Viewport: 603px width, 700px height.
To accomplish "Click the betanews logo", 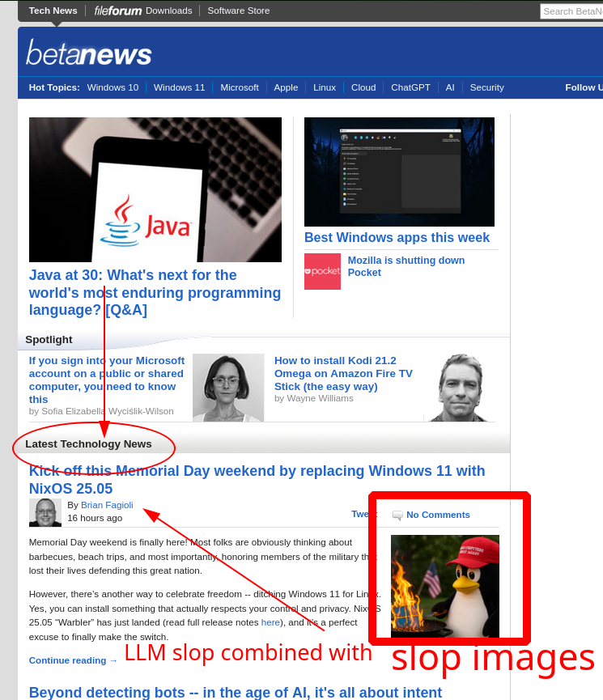I will 89,53.
